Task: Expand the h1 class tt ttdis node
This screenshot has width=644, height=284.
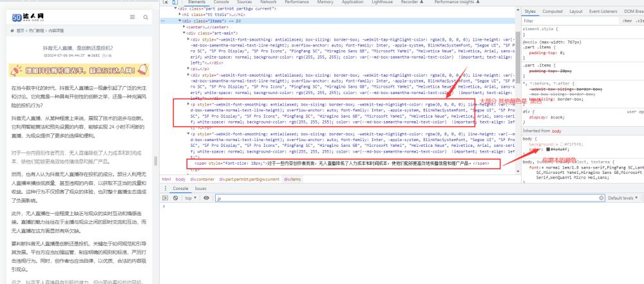Action: click(x=180, y=14)
